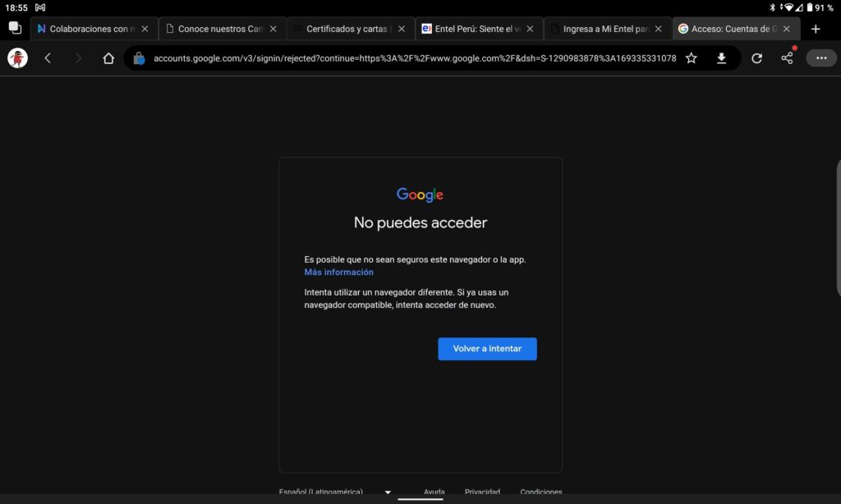Bookmark this page using the star icon
Viewport: 841px width, 504px height.
[691, 57]
